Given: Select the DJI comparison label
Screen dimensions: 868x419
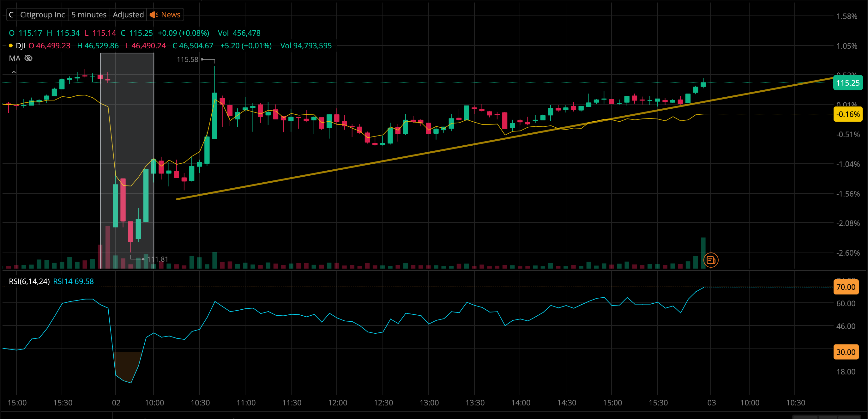Looking at the screenshot, I should (21, 46).
